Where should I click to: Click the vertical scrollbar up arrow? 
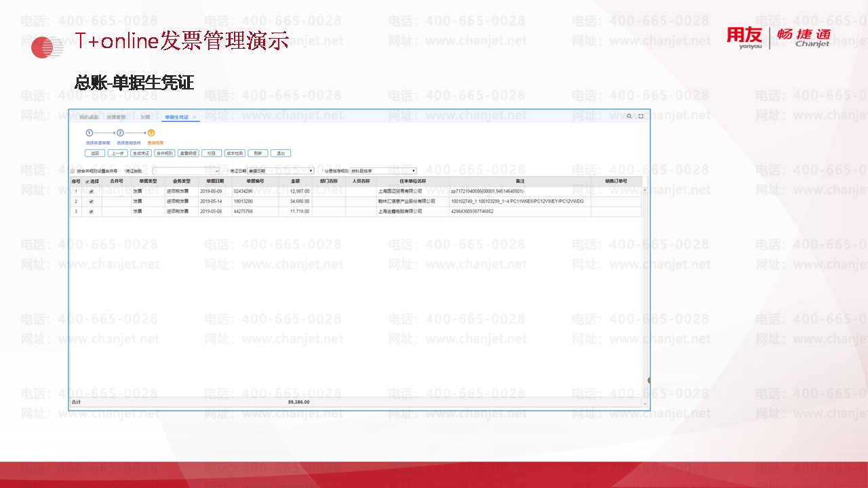pos(645,191)
